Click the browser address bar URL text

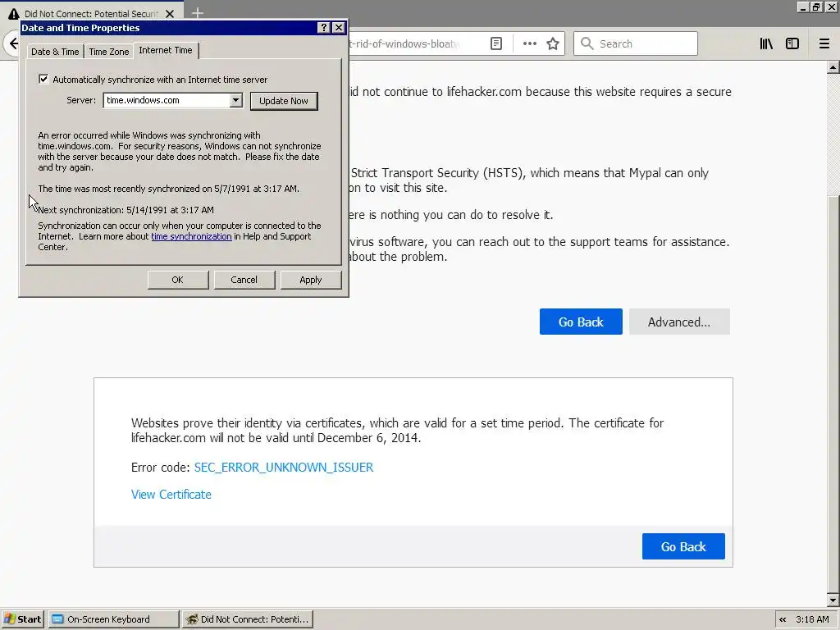pos(403,43)
